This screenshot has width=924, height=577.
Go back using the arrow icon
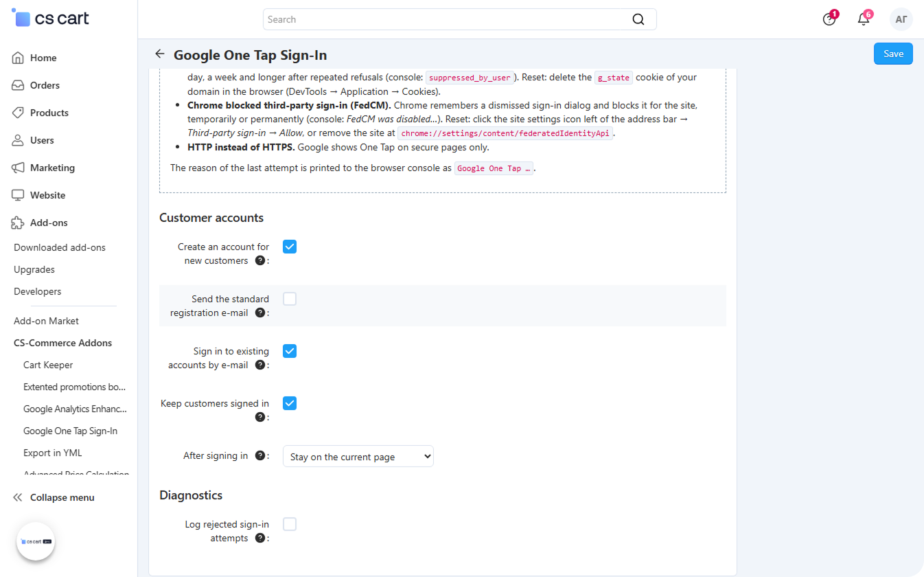pyautogui.click(x=160, y=54)
